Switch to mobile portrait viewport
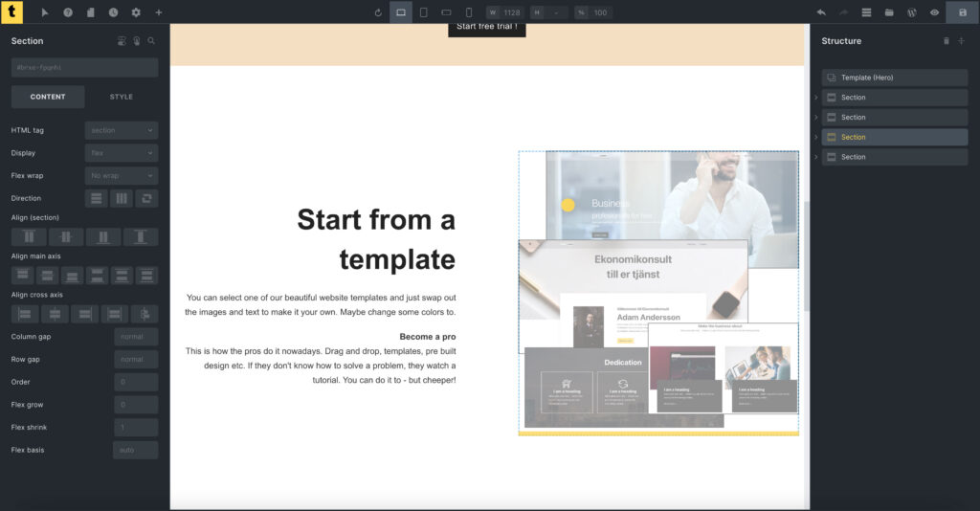The width and height of the screenshot is (980, 511). (469, 12)
